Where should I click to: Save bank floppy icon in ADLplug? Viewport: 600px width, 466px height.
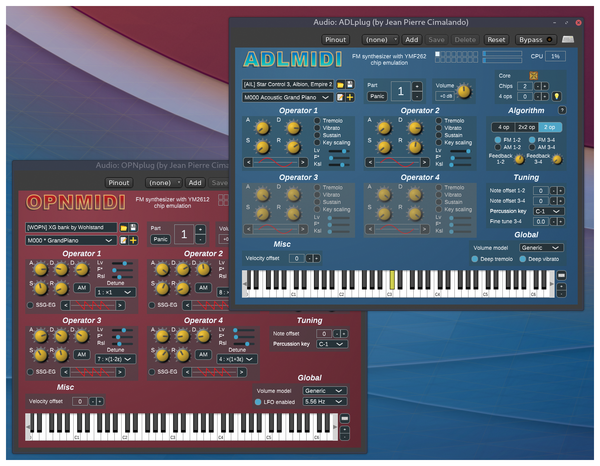[350, 85]
